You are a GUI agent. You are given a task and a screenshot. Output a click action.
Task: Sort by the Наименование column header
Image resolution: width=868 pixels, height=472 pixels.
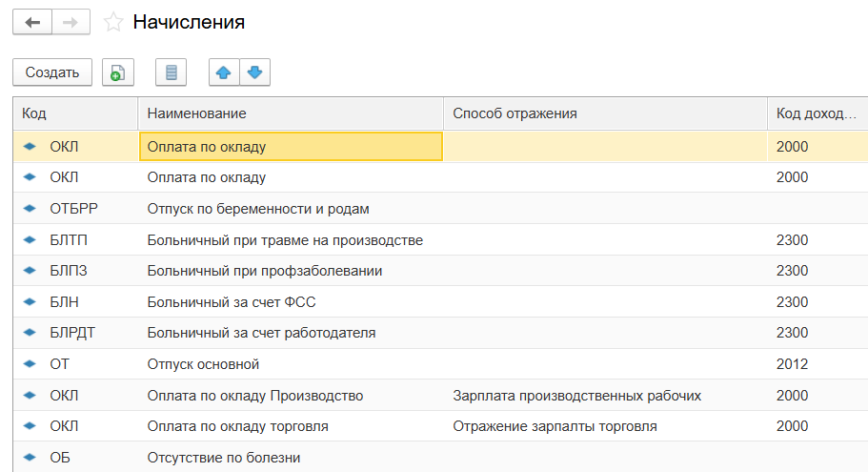pyautogui.click(x=291, y=113)
